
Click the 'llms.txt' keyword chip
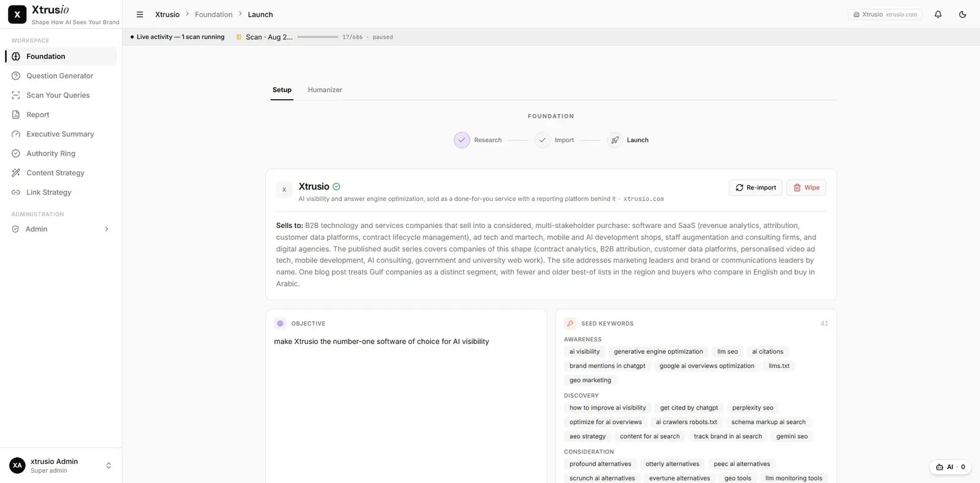coord(779,366)
